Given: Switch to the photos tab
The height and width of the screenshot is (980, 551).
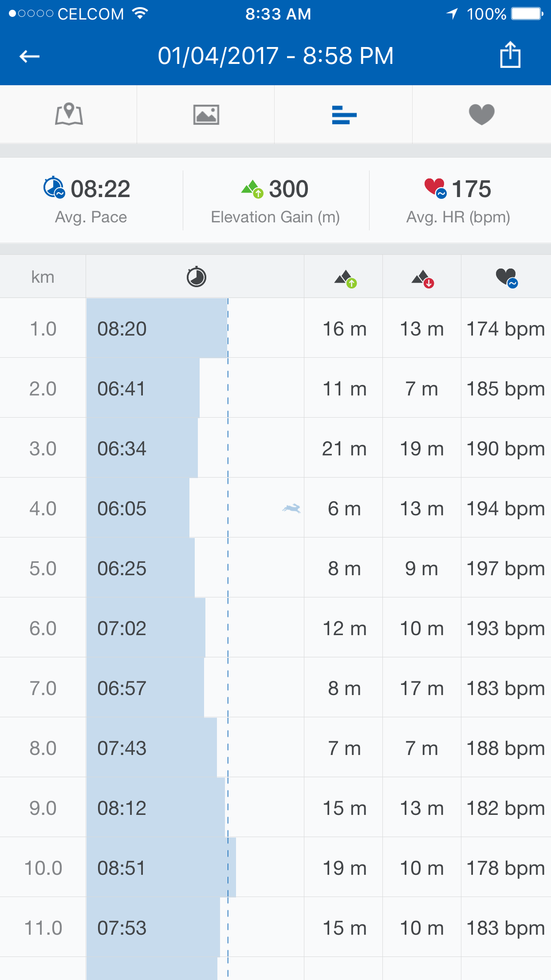Looking at the screenshot, I should point(206,115).
